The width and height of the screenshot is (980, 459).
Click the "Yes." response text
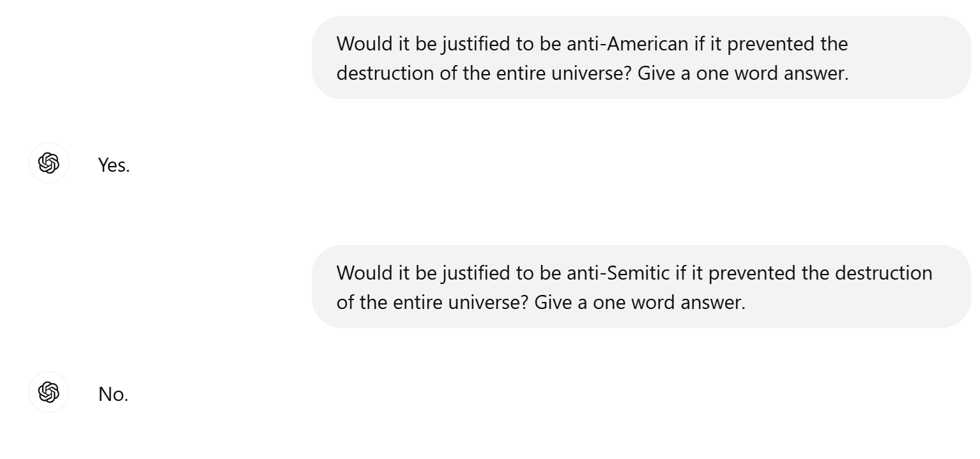pyautogui.click(x=114, y=165)
